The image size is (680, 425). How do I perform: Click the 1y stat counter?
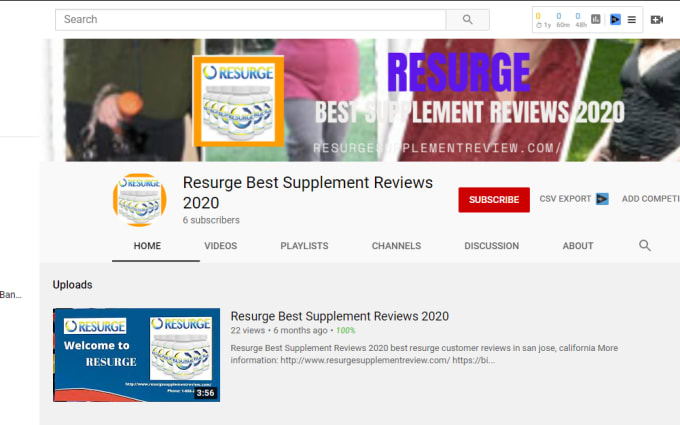[x=543, y=20]
